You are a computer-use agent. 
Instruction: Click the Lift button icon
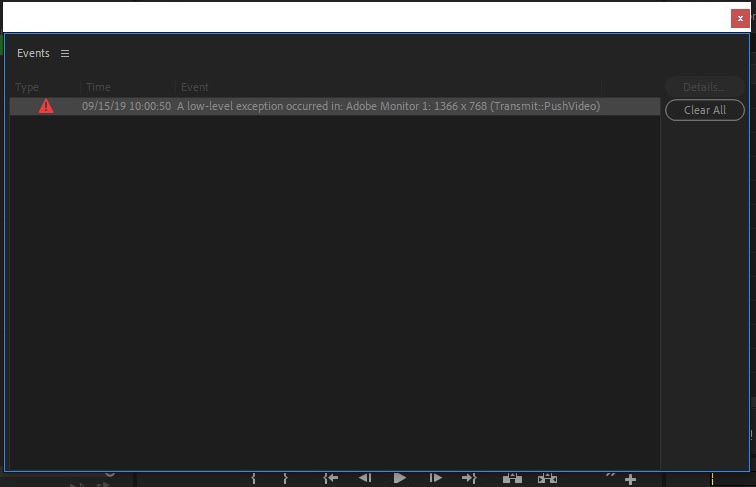click(512, 478)
